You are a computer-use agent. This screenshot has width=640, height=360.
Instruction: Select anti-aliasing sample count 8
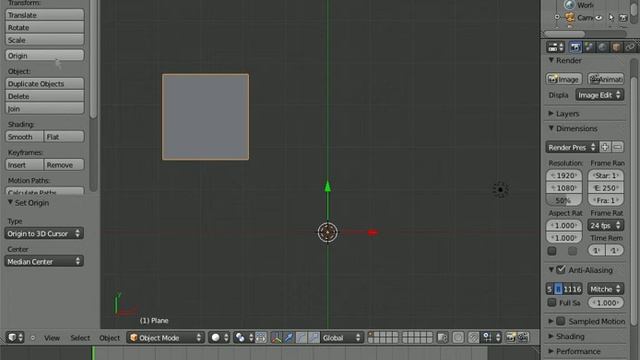pyautogui.click(x=558, y=289)
